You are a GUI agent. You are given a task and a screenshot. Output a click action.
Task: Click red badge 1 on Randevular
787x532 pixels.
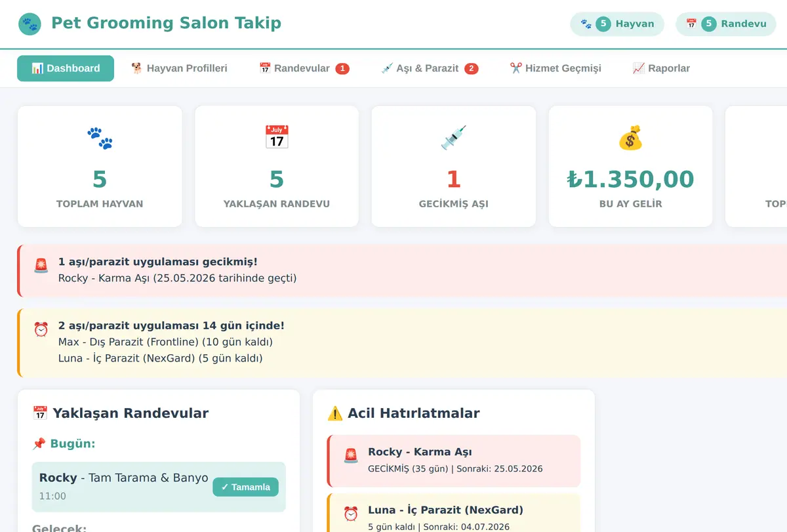tap(342, 68)
